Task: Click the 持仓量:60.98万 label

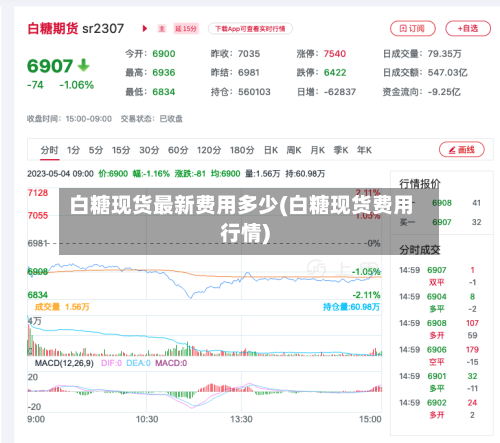Action: click(351, 307)
